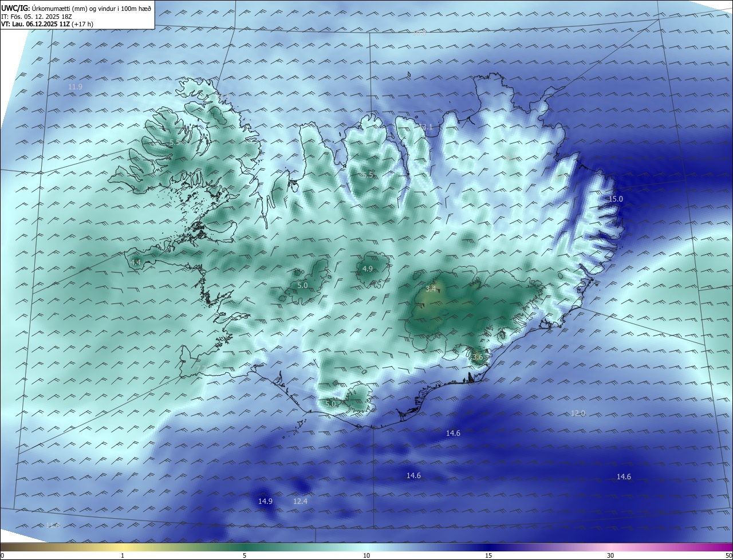
Task: Click the 4.9 value label on the glacier
Action: (368, 269)
